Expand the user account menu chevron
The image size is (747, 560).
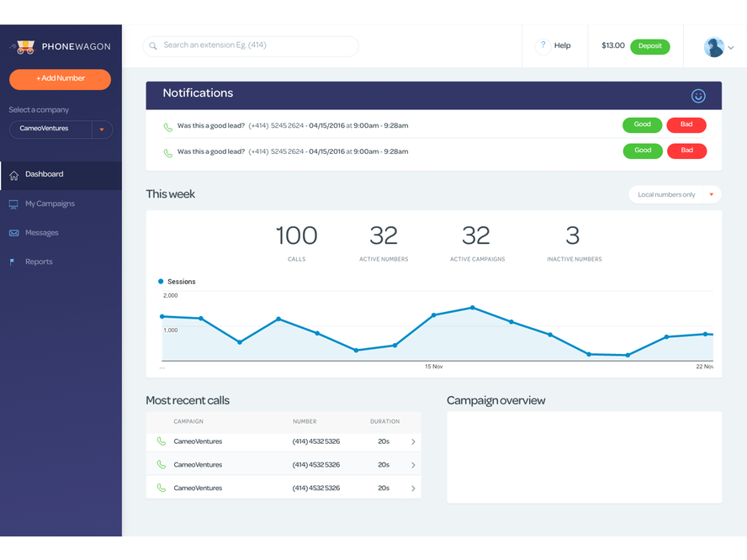pos(731,48)
